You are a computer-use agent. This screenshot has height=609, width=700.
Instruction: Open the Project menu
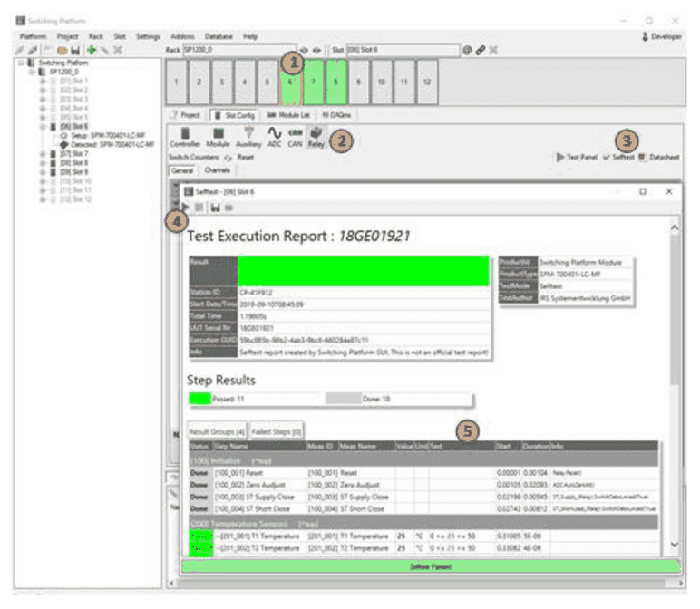point(67,36)
